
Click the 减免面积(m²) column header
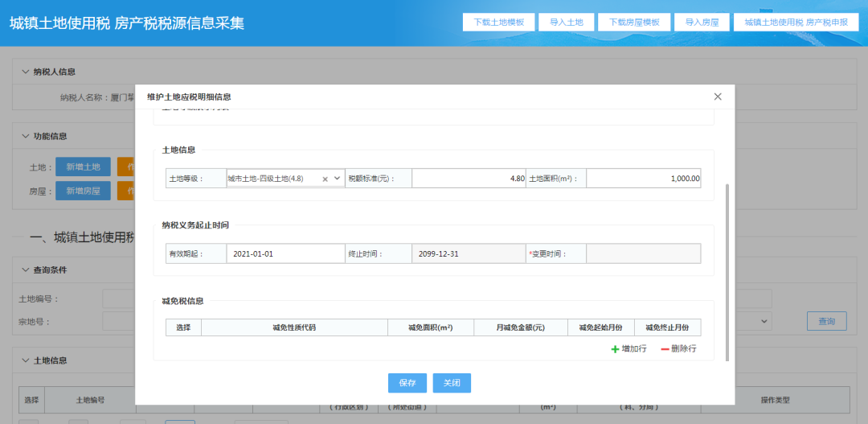coord(431,327)
